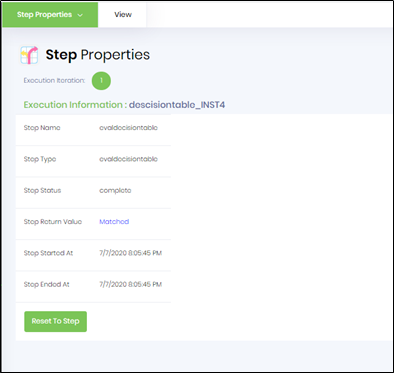Image resolution: width=394 pixels, height=373 pixels.
Task: Click the Step Status label
Action: tap(42, 190)
